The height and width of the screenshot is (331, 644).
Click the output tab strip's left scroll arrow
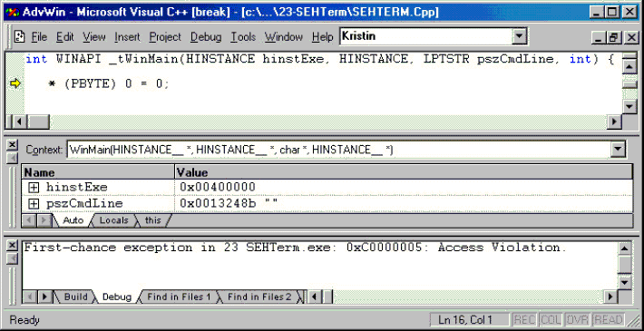[30, 297]
